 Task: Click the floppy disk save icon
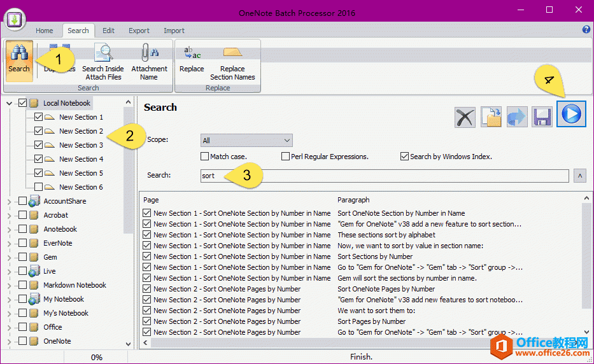coord(542,117)
